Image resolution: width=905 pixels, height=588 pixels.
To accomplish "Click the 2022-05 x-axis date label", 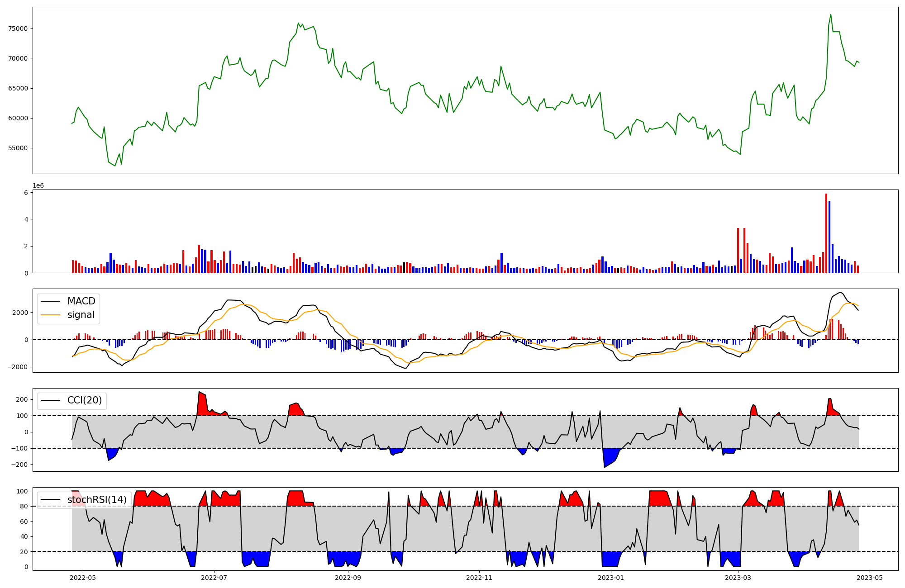I will tap(83, 578).
